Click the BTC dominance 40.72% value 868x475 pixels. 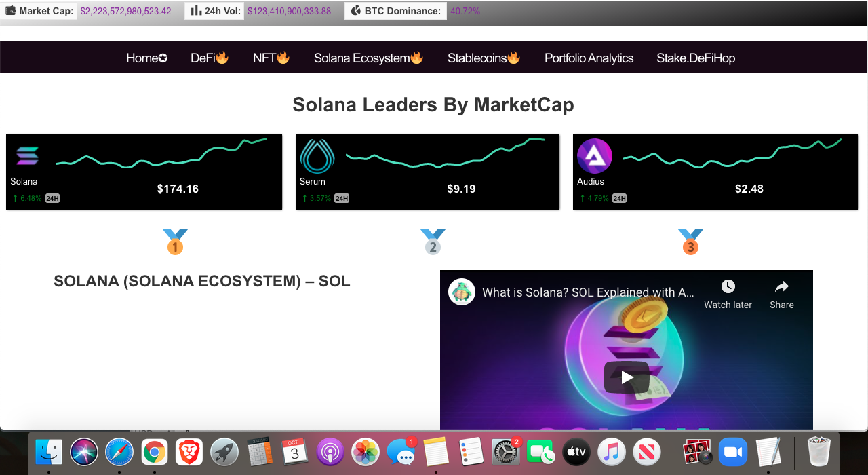coord(465,11)
